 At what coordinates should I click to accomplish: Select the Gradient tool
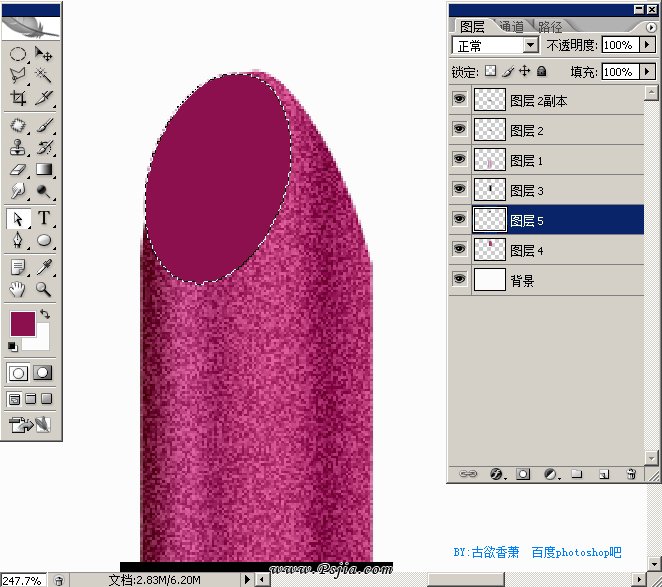pyautogui.click(x=43, y=169)
